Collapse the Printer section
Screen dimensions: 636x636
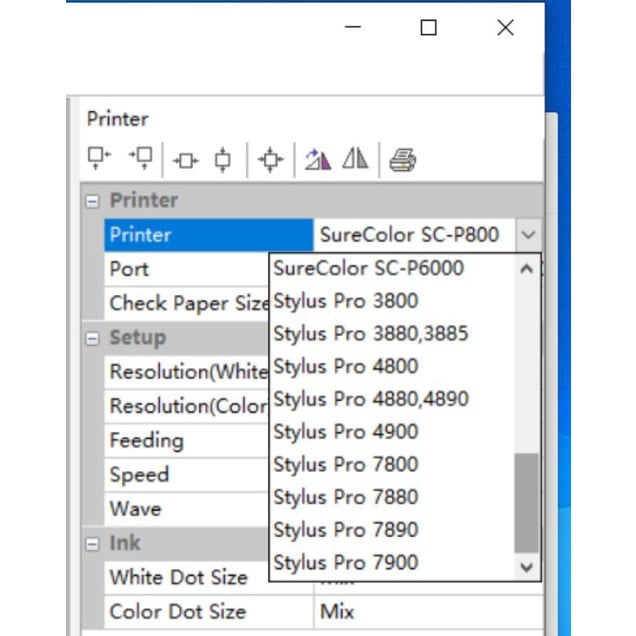click(x=93, y=201)
